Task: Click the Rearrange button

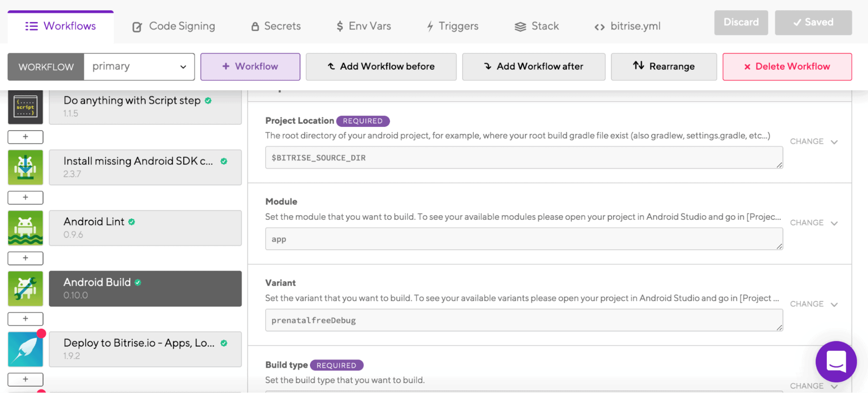Action: 664,67
